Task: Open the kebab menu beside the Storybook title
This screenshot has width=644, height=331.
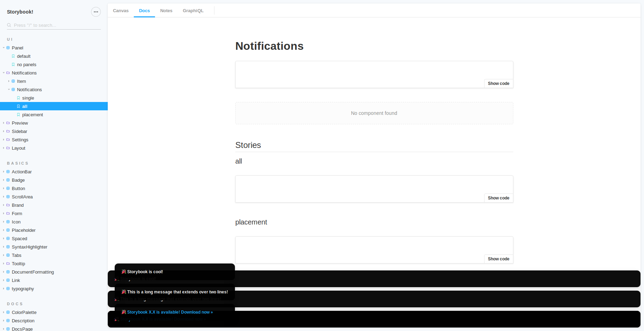Action: click(96, 12)
